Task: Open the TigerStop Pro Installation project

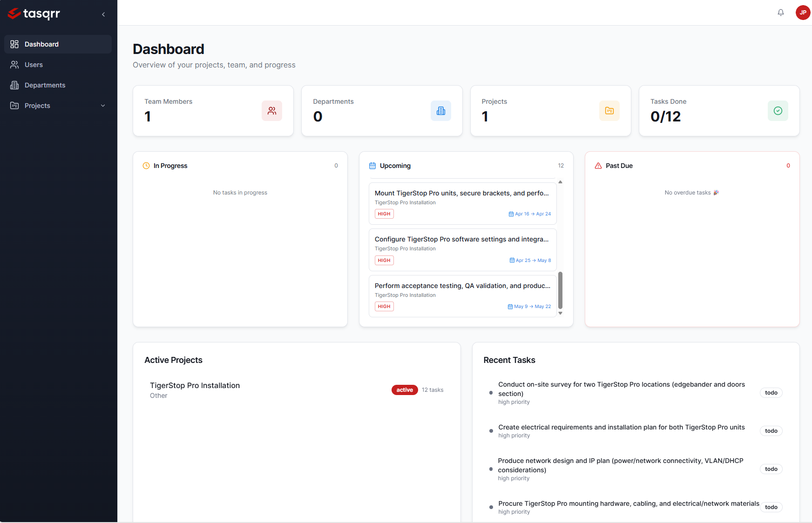Action: point(195,385)
